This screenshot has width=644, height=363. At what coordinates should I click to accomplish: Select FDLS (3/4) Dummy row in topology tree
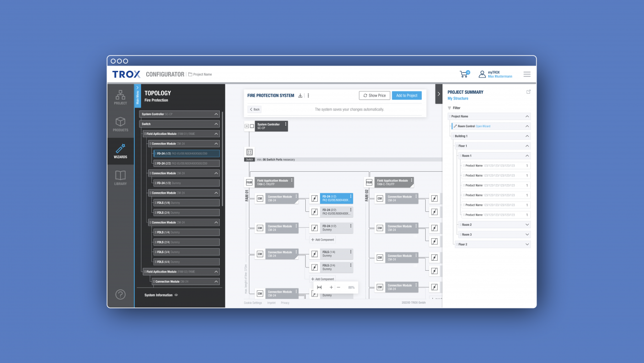[187, 252]
